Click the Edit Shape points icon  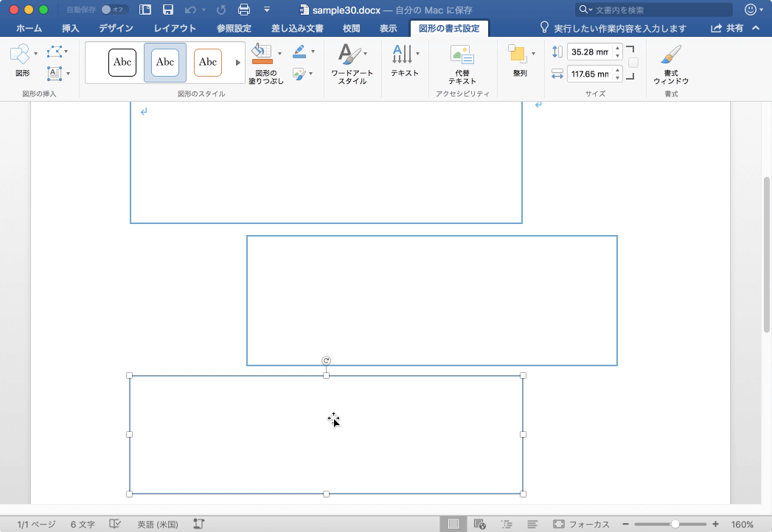click(54, 52)
